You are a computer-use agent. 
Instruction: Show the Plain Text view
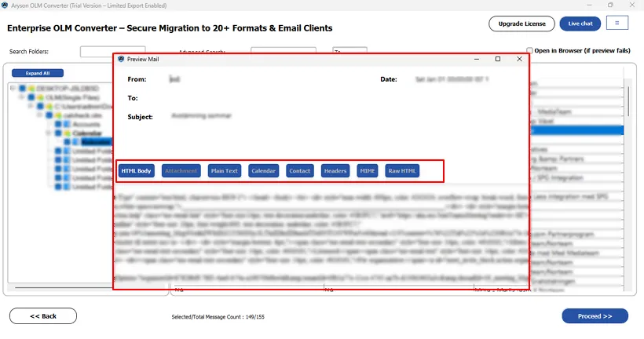pos(225,170)
